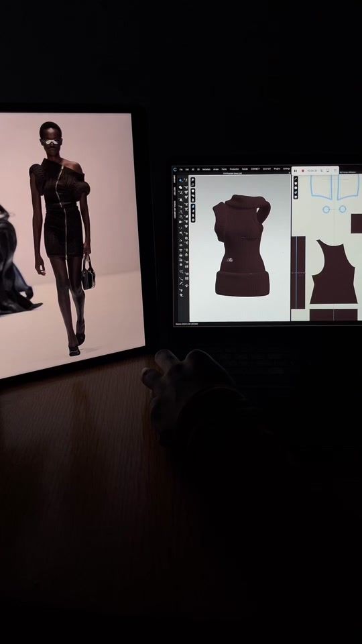Click the bottom tool icon in 3D toolbar

pos(180,295)
